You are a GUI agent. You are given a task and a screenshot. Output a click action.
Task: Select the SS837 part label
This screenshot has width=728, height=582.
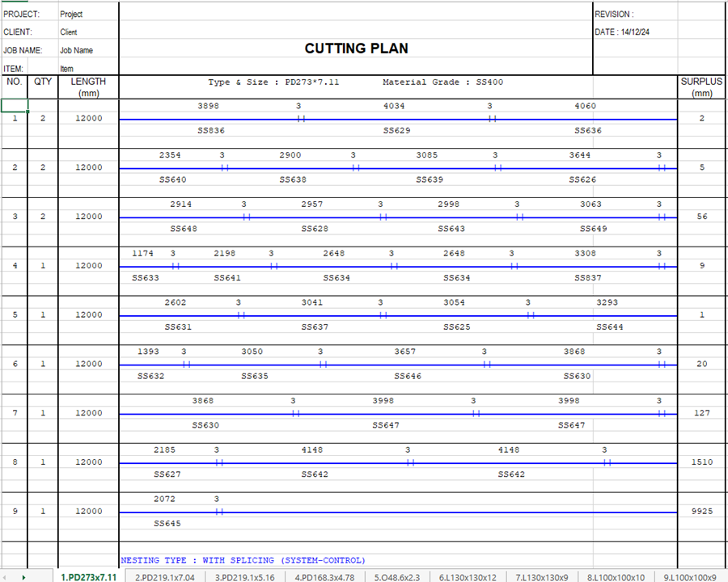(x=588, y=278)
